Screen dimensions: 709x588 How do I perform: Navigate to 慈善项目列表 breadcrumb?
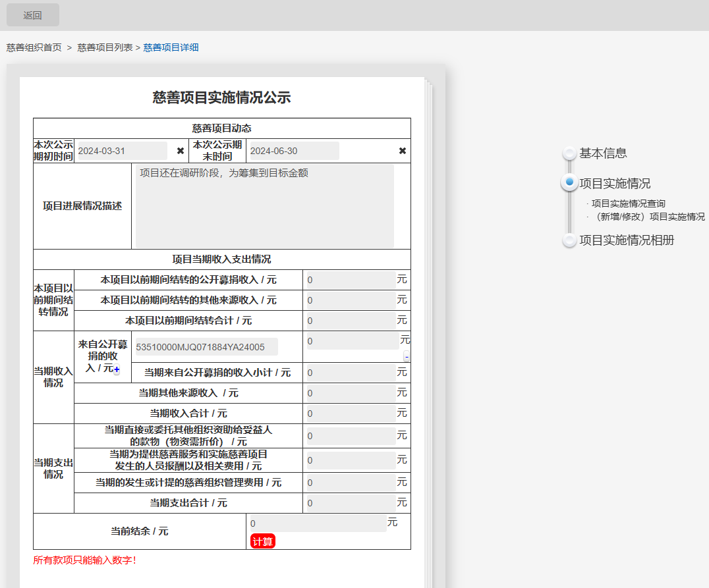tap(105, 47)
